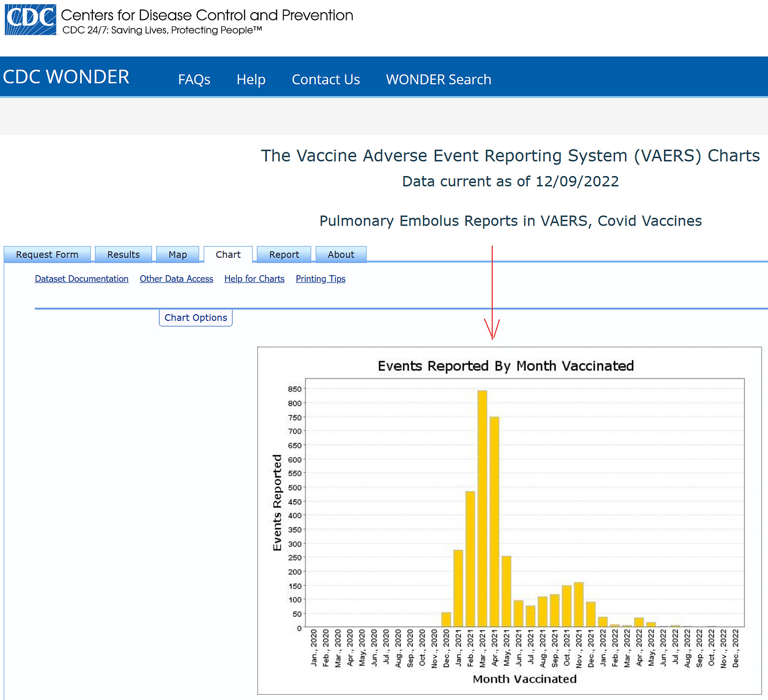Image resolution: width=768 pixels, height=700 pixels.
Task: Switch to the Results tab
Action: coord(123,255)
